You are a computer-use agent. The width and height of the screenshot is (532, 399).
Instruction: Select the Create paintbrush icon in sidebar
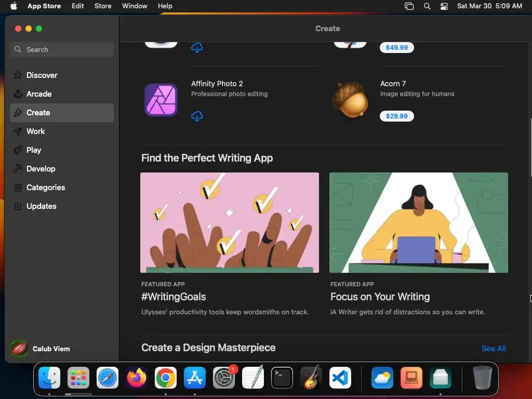[x=18, y=112]
